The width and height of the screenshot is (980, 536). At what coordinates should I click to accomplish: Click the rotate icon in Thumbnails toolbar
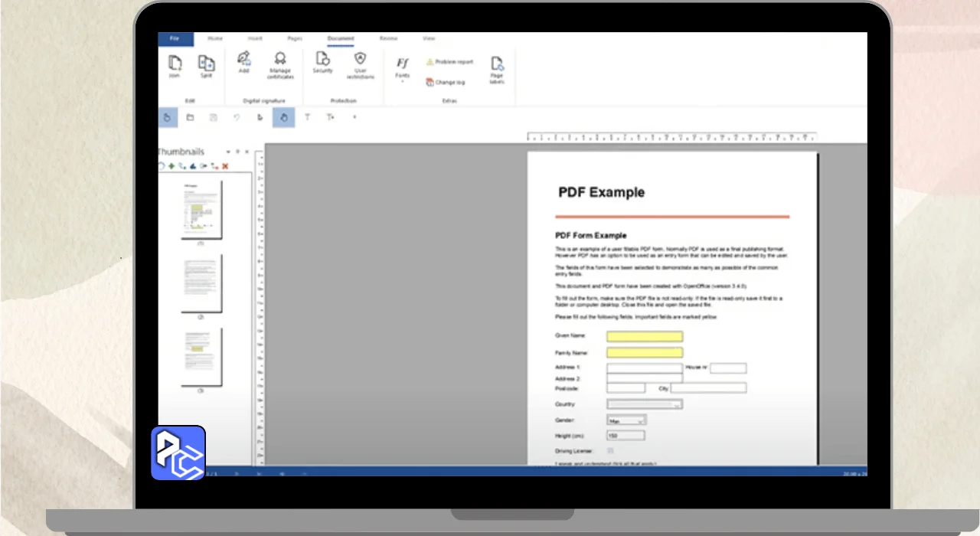pos(161,165)
